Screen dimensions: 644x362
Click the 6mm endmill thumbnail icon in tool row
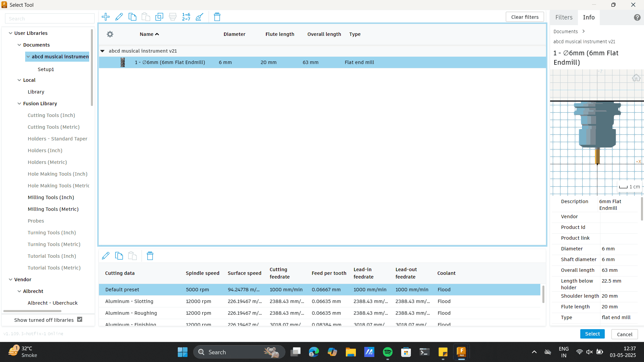coord(123,62)
